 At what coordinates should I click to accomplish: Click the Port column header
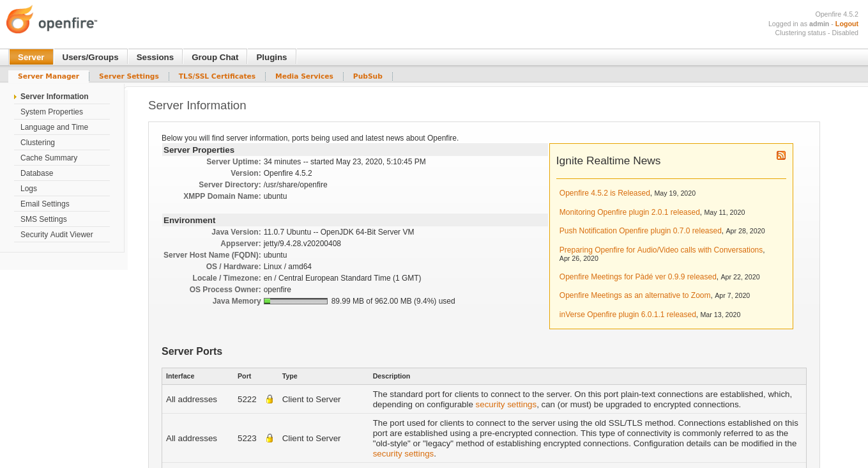pos(245,376)
